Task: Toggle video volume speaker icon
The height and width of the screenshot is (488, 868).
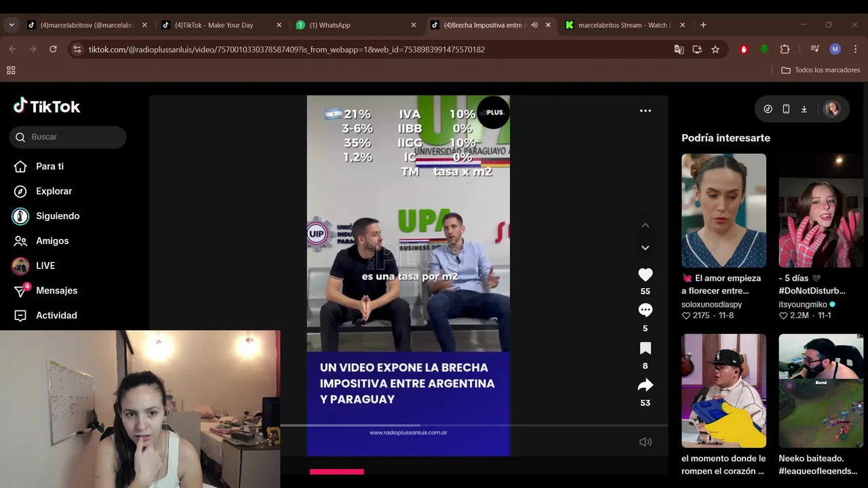Action: [x=645, y=442]
